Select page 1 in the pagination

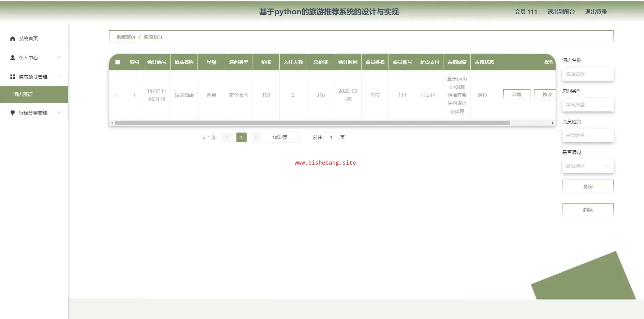tap(241, 137)
